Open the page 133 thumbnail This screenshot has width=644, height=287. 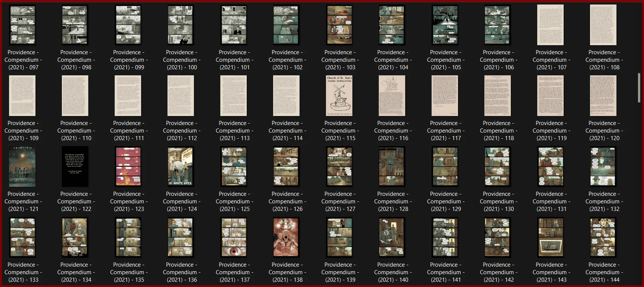pyautogui.click(x=22, y=237)
